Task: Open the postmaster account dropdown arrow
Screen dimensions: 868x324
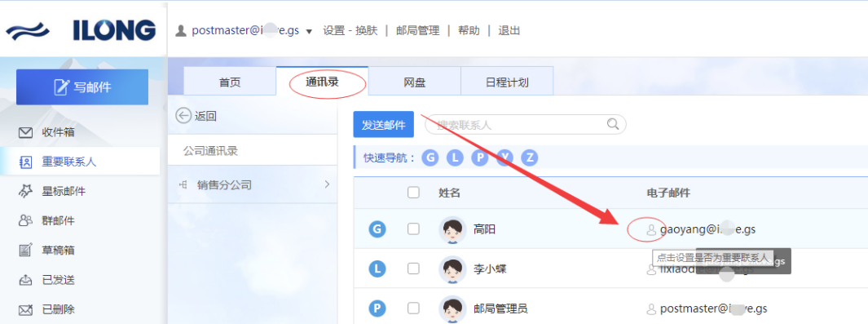Action: 310,32
